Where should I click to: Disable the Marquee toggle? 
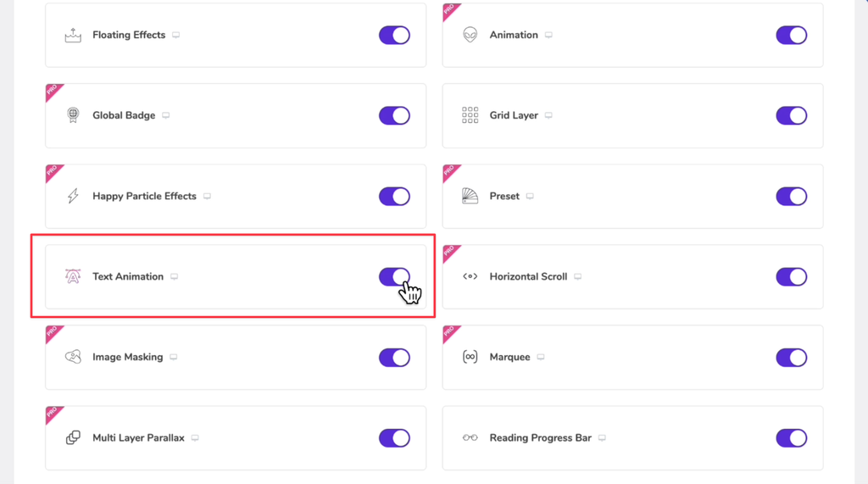click(791, 357)
